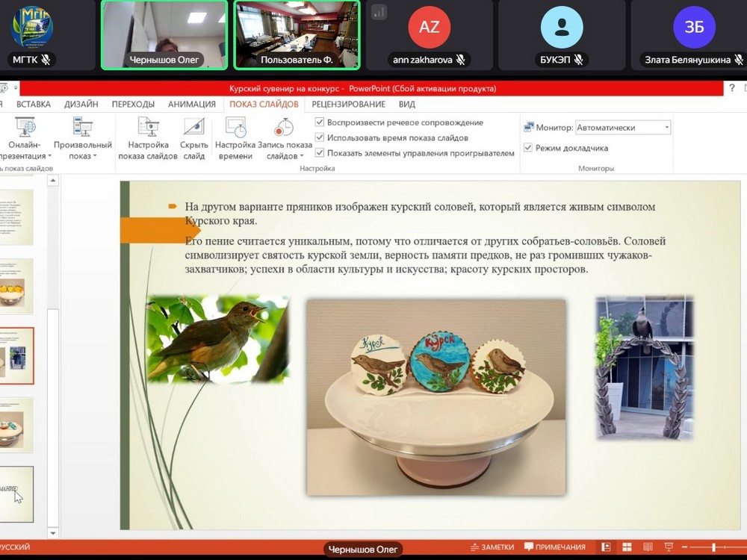Open reading view from status bar

pos(647,547)
